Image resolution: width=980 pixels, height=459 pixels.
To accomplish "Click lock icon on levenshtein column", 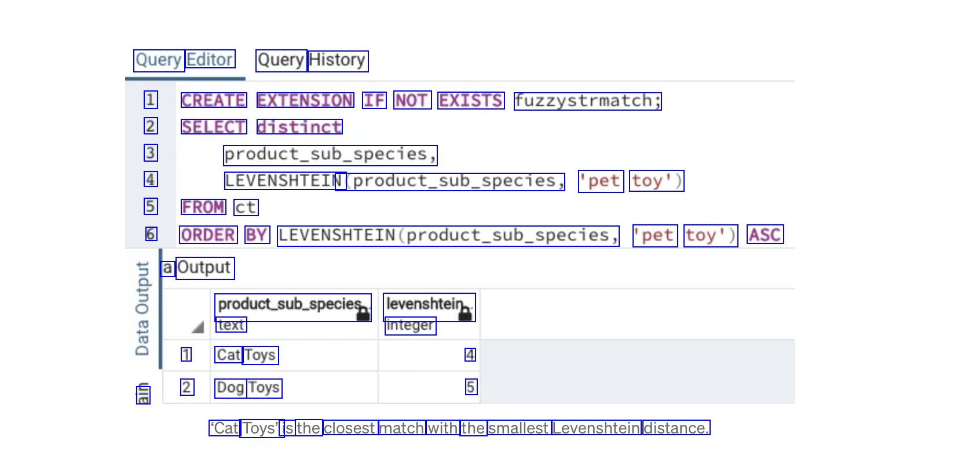I will [465, 314].
